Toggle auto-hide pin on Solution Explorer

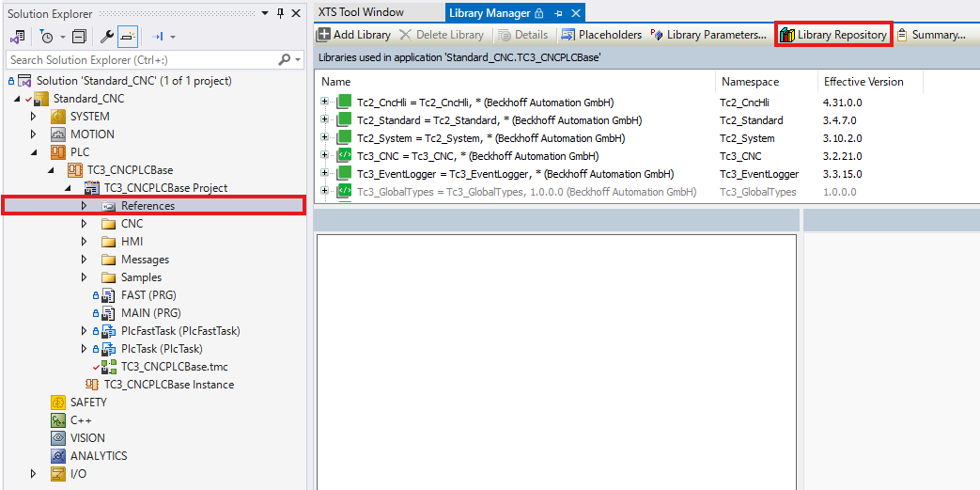[x=281, y=13]
